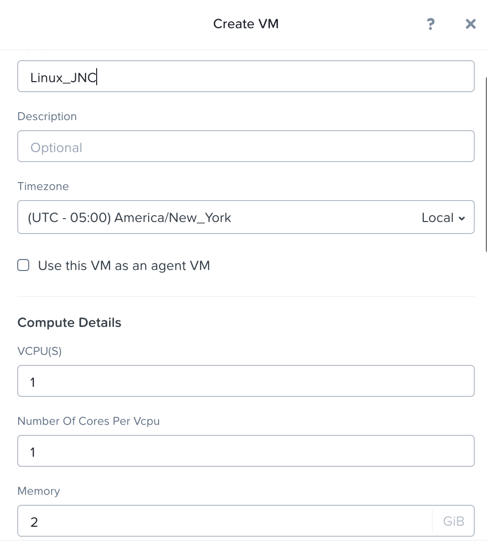The height and width of the screenshot is (542, 487).
Task: Click the Timezone field label
Action: point(43,186)
